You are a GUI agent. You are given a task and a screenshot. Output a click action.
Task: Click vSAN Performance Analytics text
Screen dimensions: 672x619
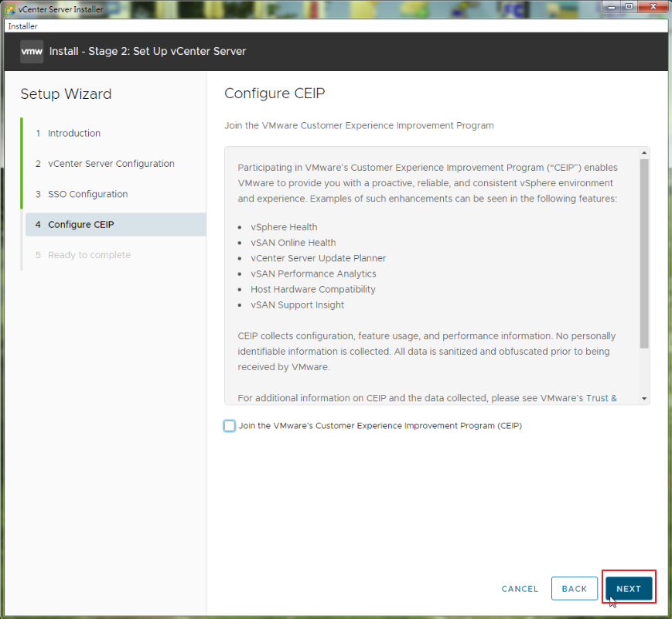pos(313,274)
